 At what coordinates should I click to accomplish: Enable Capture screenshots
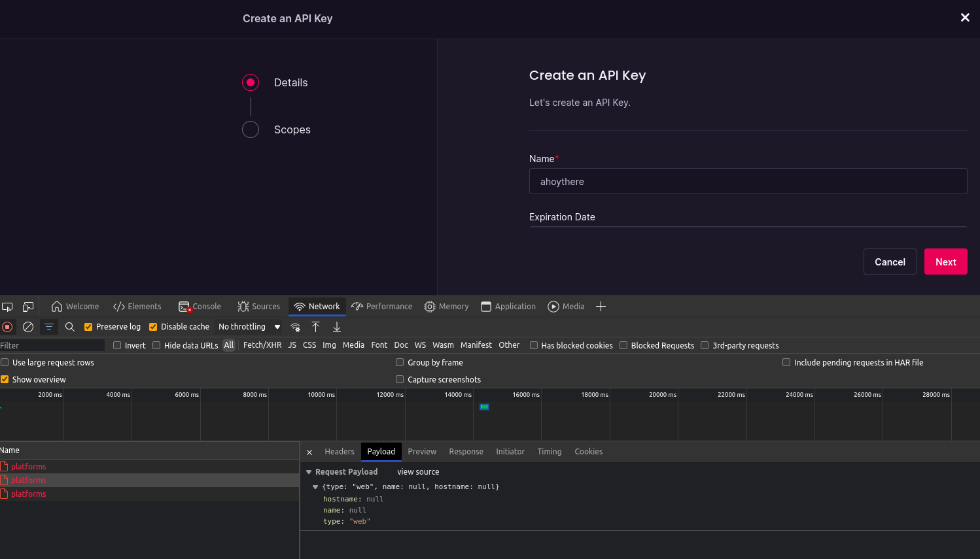tap(399, 379)
